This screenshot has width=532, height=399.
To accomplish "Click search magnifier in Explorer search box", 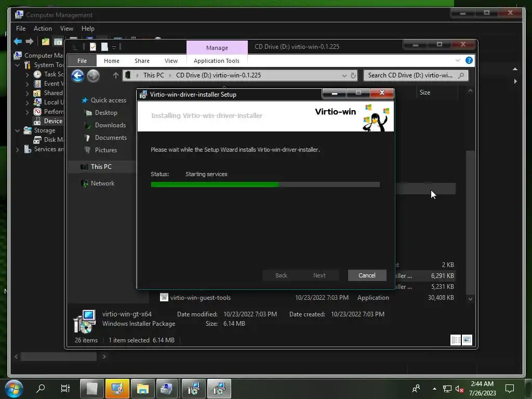I will (461, 75).
